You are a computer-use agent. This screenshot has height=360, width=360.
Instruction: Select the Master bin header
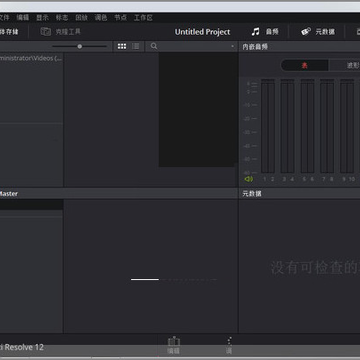point(9,194)
